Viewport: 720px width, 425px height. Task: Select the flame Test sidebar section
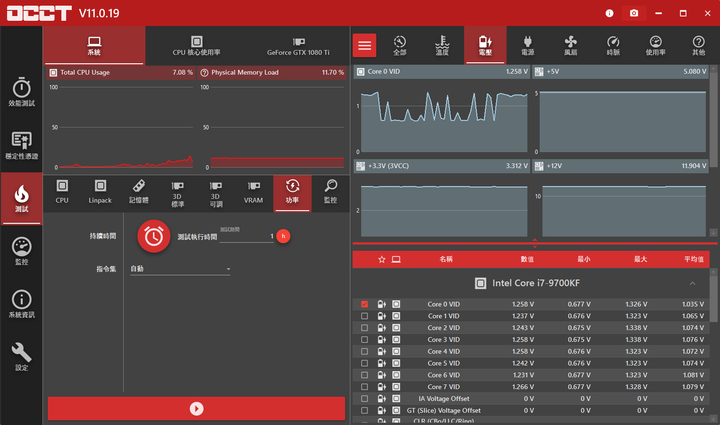[x=22, y=199]
